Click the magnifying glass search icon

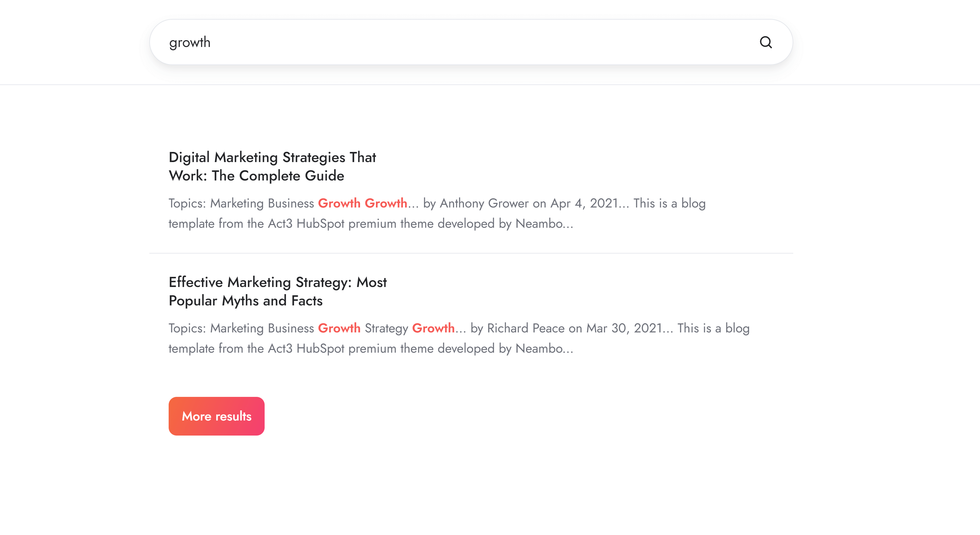click(765, 42)
